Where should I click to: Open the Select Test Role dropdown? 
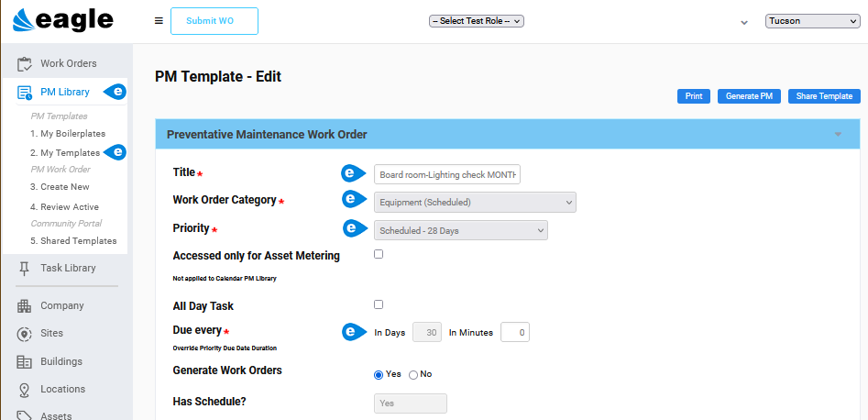pyautogui.click(x=477, y=21)
